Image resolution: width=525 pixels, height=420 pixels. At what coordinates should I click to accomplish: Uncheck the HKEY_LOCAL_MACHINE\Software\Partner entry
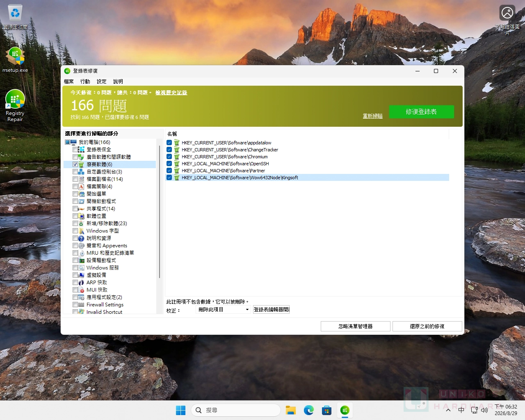[x=169, y=170]
